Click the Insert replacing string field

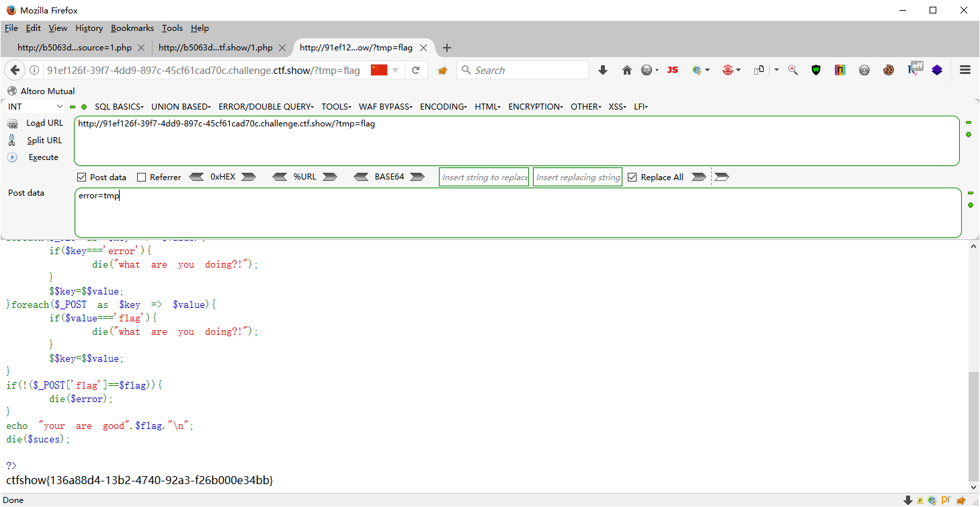click(577, 177)
